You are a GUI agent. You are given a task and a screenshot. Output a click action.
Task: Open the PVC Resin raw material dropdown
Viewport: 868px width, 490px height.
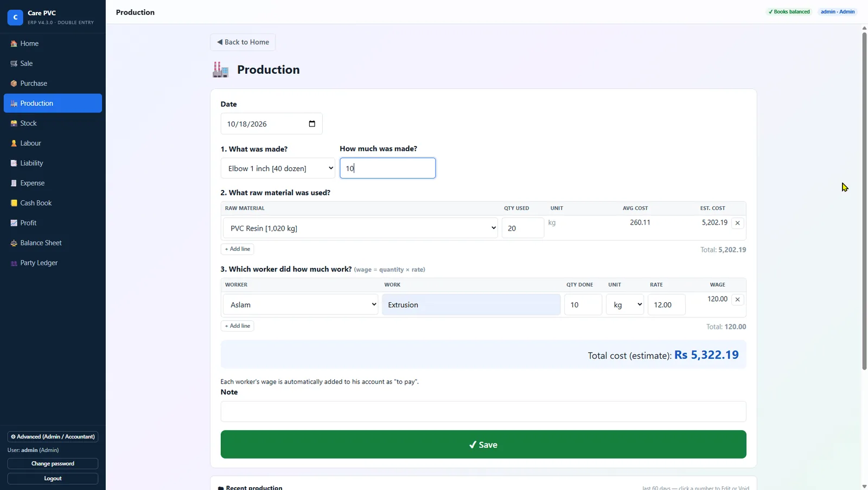(x=360, y=228)
